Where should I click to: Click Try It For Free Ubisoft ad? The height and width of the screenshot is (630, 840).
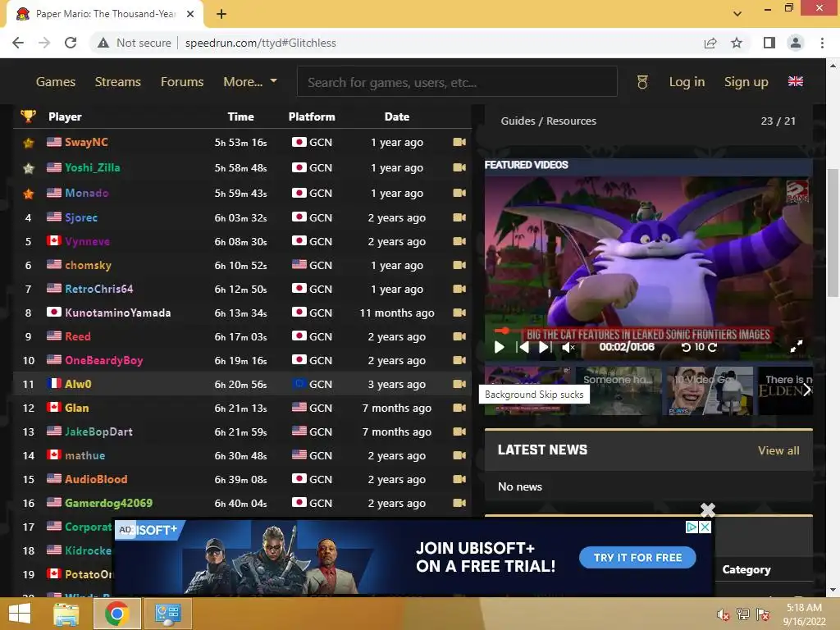[x=637, y=558]
